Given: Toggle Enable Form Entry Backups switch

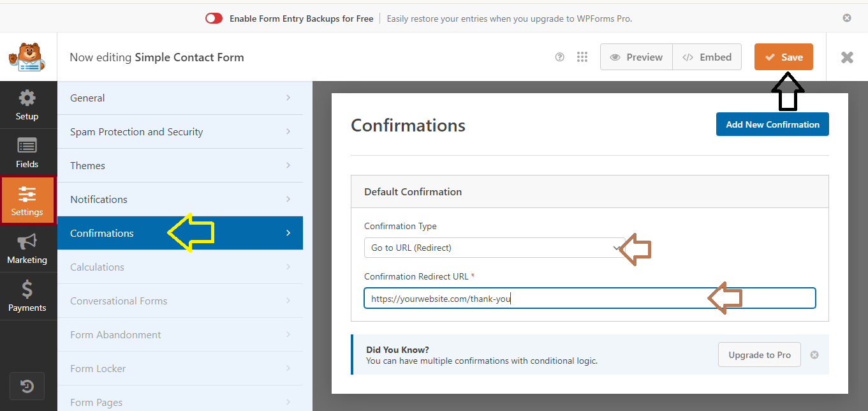Looking at the screenshot, I should 214,19.
